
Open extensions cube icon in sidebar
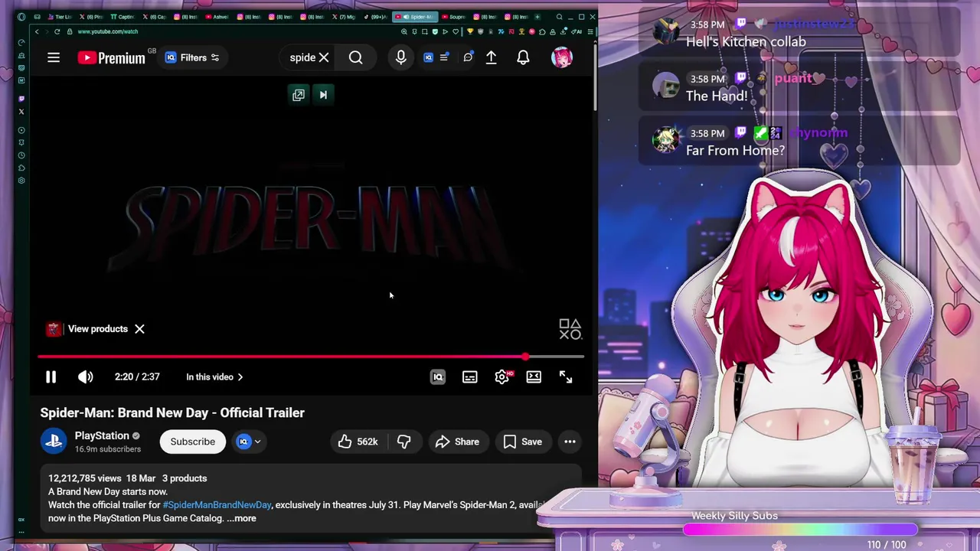pyautogui.click(x=21, y=168)
